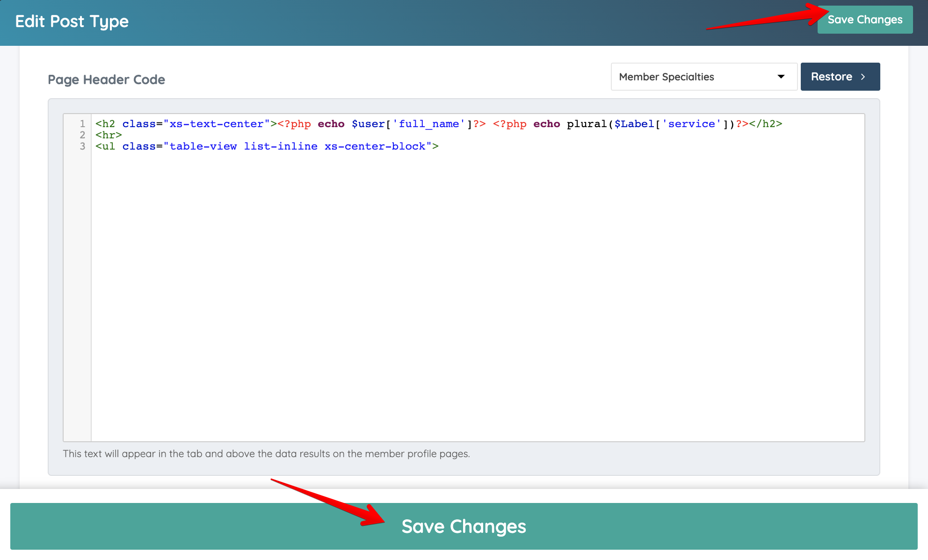Click the help text below the editor
The image size is (928, 560).
coord(266,454)
